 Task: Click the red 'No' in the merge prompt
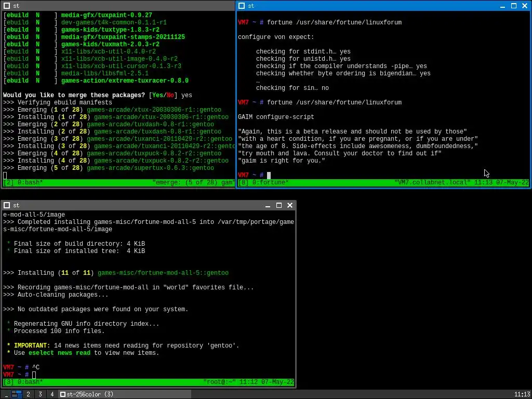170,96
